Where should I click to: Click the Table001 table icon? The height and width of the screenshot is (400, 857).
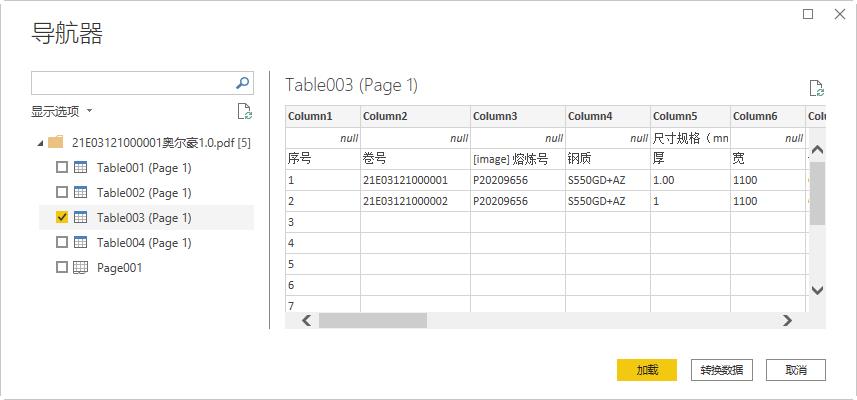pos(81,168)
